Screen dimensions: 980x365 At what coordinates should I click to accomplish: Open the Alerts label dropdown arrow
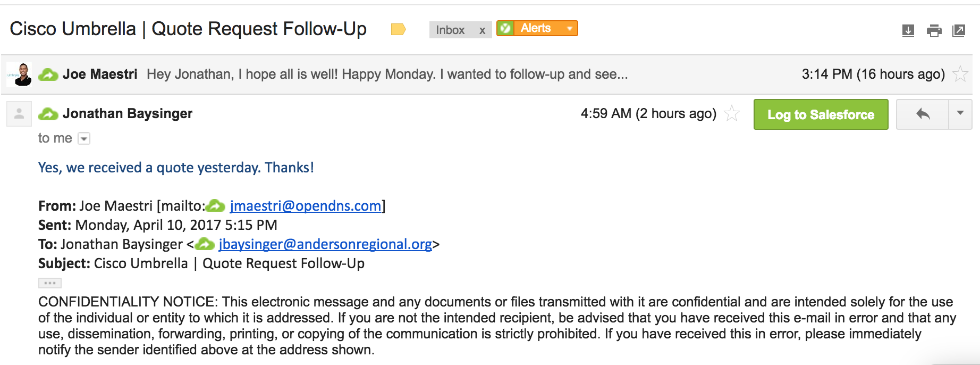tap(569, 28)
